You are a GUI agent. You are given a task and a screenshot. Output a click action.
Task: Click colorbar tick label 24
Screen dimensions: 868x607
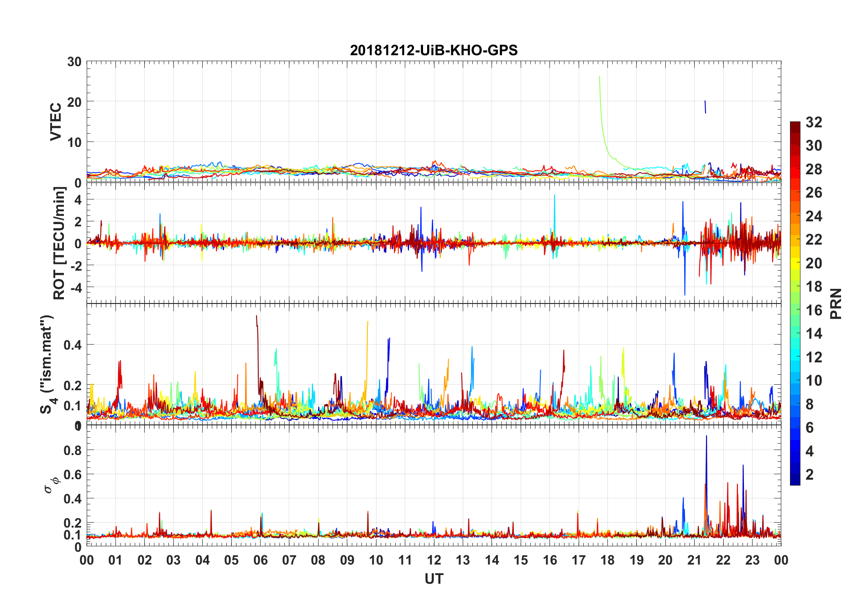coord(814,216)
